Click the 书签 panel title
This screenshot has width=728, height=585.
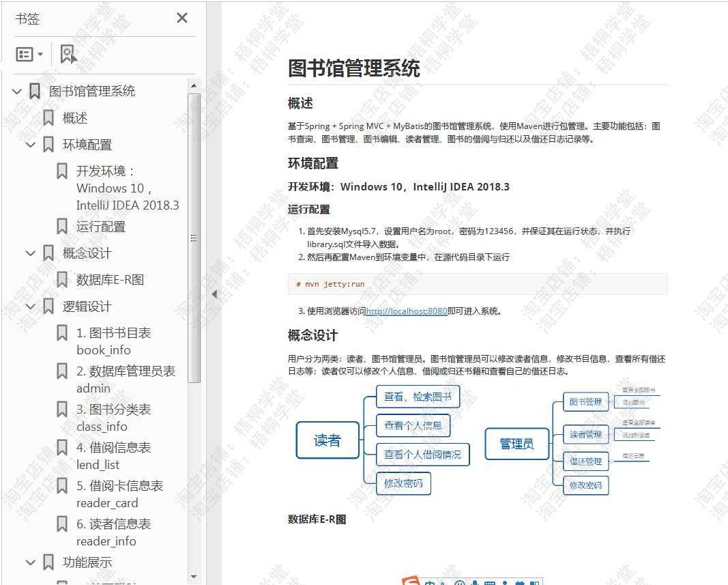pos(27,18)
